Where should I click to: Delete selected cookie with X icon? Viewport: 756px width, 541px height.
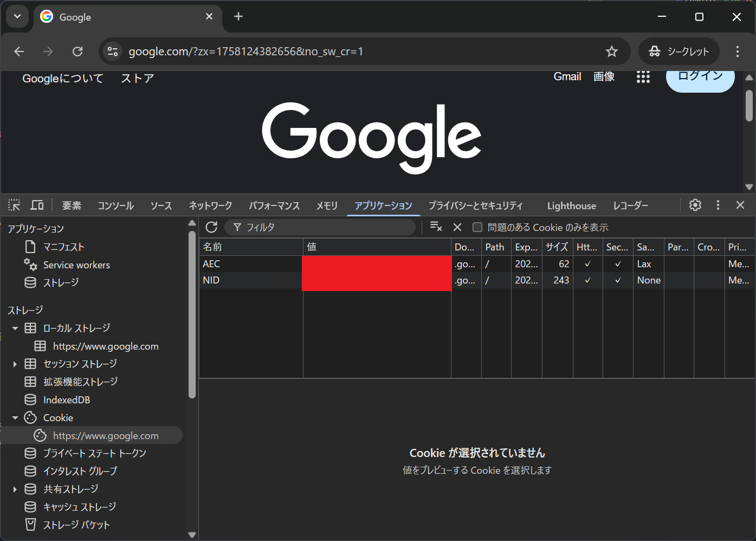coord(457,227)
